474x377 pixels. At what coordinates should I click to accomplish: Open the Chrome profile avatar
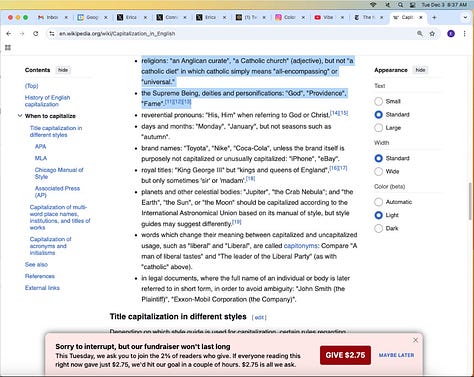pyautogui.click(x=451, y=34)
